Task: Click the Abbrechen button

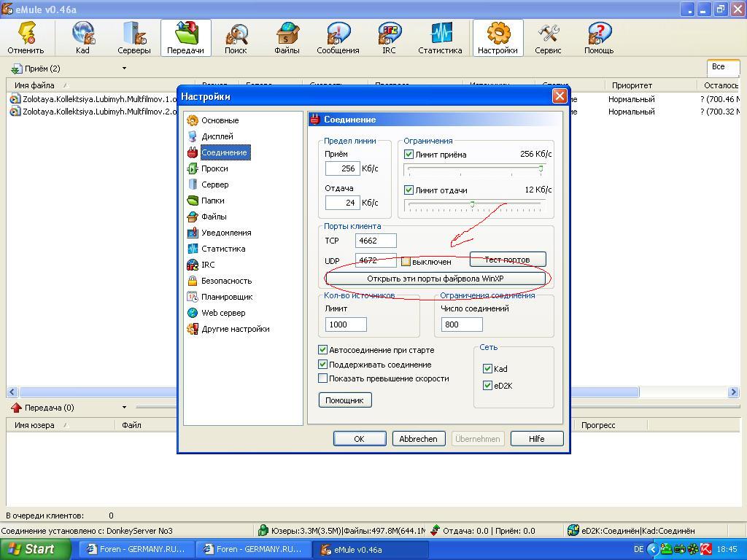Action: 418,438
